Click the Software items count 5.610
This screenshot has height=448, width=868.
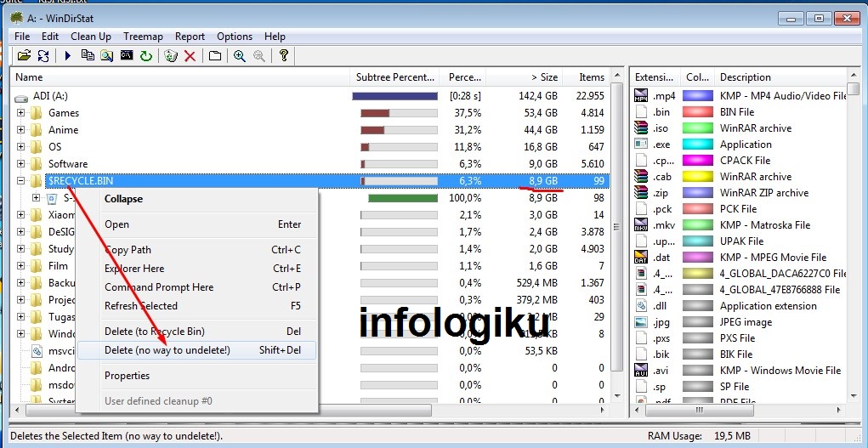pyautogui.click(x=592, y=164)
